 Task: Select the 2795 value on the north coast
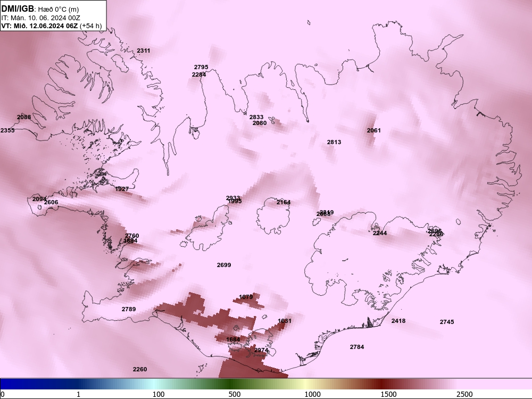coord(201,67)
